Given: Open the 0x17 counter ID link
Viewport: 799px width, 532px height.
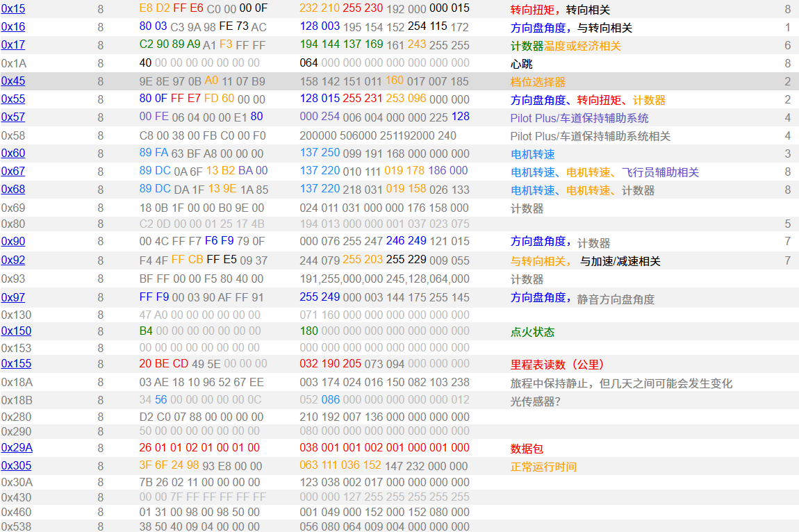Looking at the screenshot, I should tap(13, 45).
